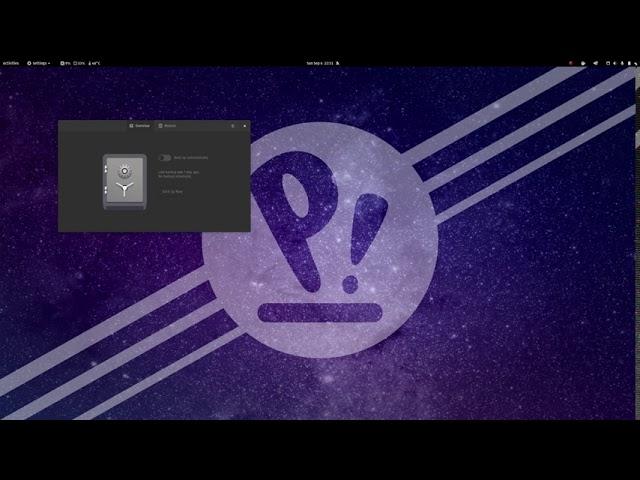Close the backup window
This screenshot has width=640, height=480.
(x=244, y=126)
